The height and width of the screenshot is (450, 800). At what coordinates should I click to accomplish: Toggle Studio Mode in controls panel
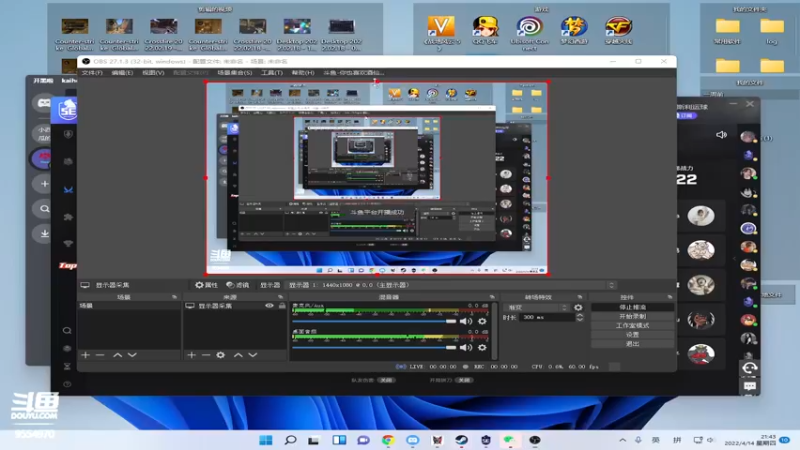tap(632, 326)
